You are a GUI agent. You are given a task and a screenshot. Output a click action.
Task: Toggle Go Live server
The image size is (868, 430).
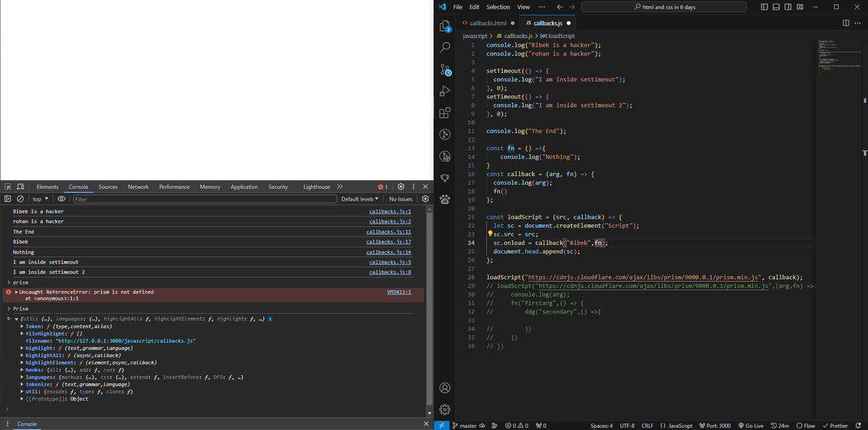(x=751, y=425)
